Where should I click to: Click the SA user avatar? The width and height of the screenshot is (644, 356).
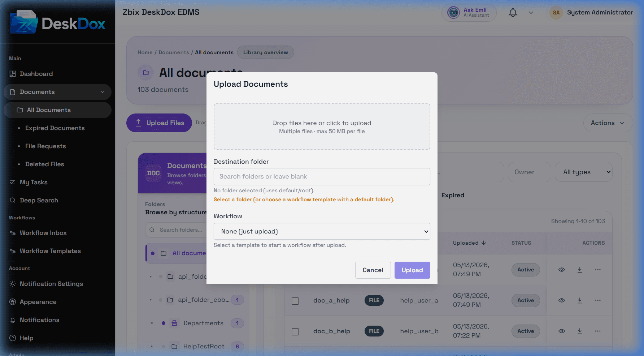pyautogui.click(x=556, y=13)
